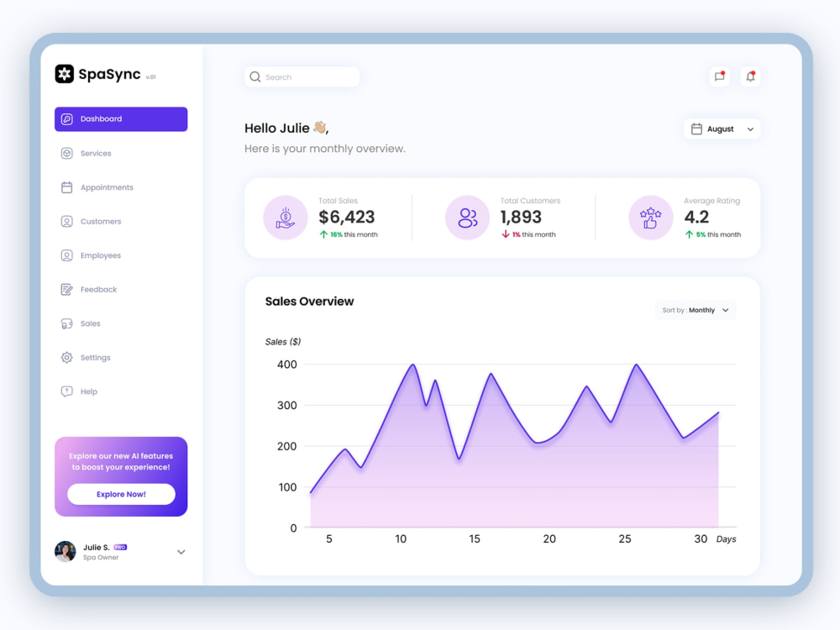
Task: Click the calendar icon beside August
Action: coord(696,129)
